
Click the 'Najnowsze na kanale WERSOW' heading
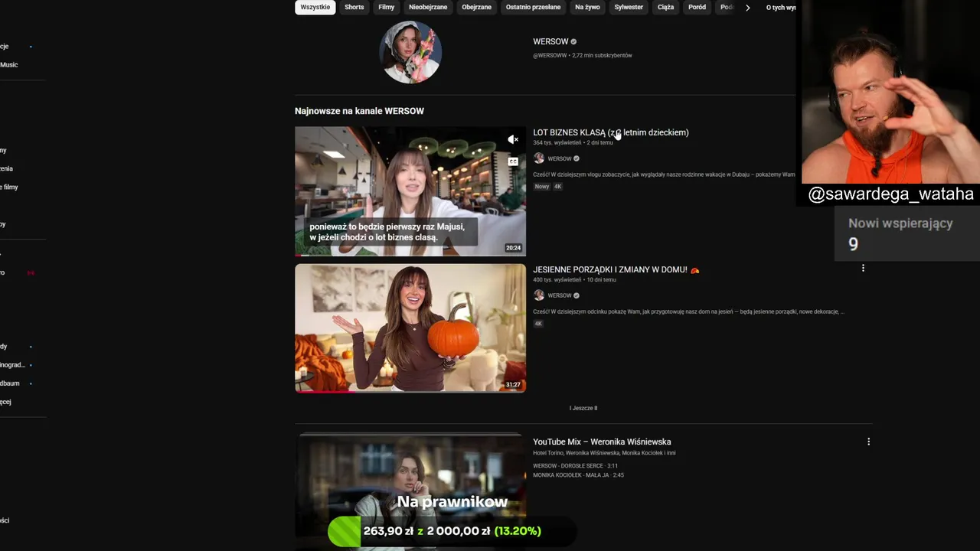pos(359,111)
